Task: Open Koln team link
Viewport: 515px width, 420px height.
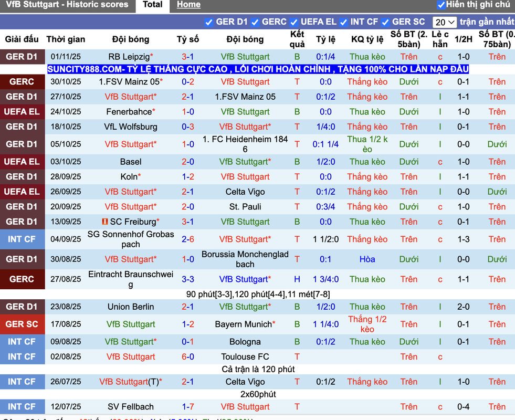Action: tap(129, 177)
